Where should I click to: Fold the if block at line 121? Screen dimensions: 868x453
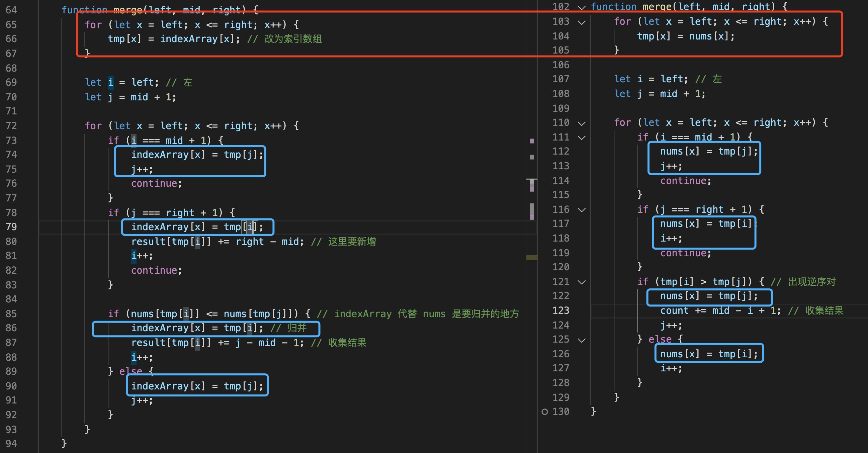pyautogui.click(x=582, y=282)
